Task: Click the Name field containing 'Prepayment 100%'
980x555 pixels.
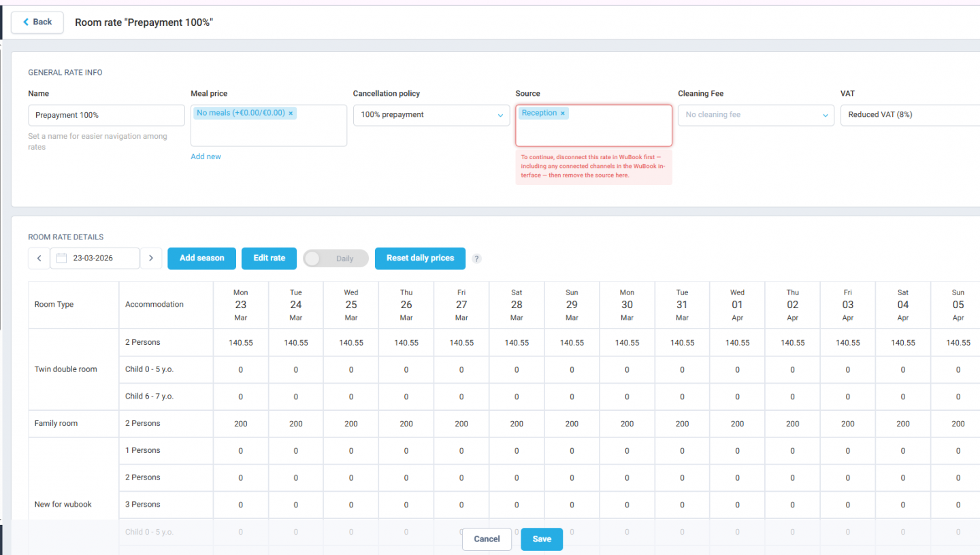Action: pos(106,115)
